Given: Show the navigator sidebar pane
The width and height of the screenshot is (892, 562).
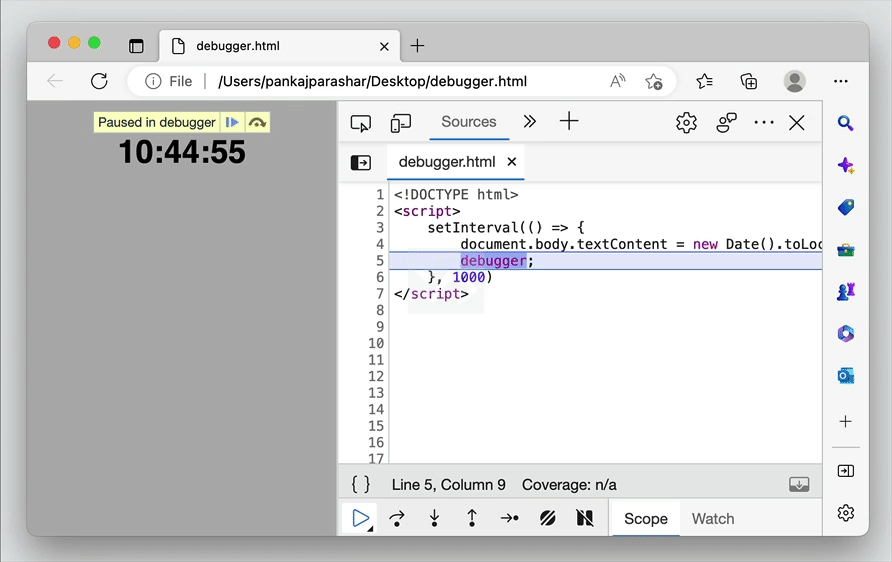Looking at the screenshot, I should [361, 163].
